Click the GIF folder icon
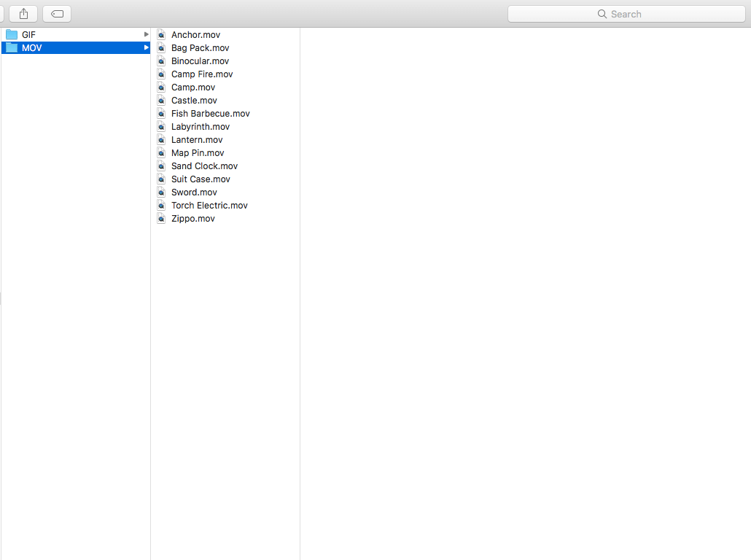 pyautogui.click(x=12, y=34)
